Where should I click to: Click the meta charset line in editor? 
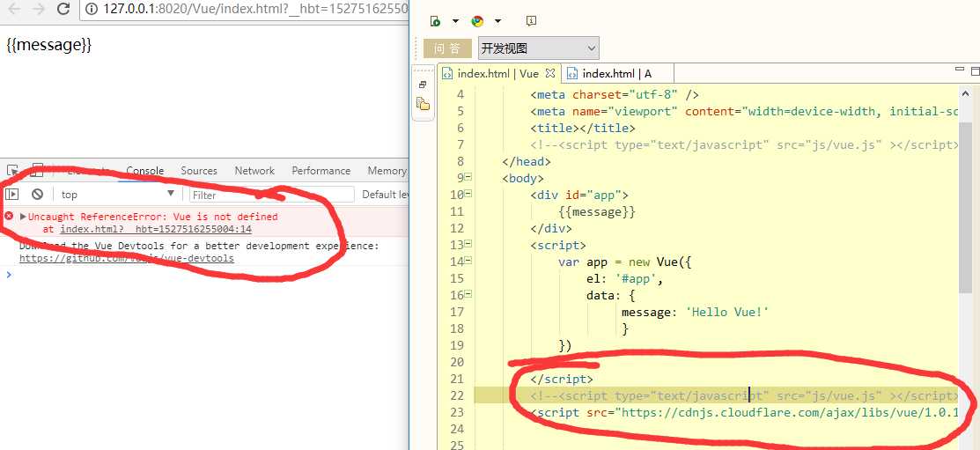pyautogui.click(x=615, y=95)
